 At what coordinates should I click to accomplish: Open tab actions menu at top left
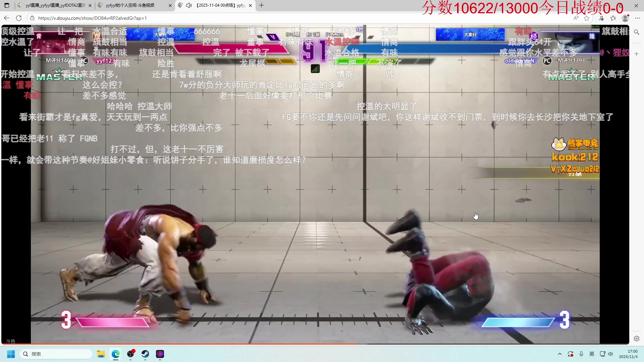[7, 5]
